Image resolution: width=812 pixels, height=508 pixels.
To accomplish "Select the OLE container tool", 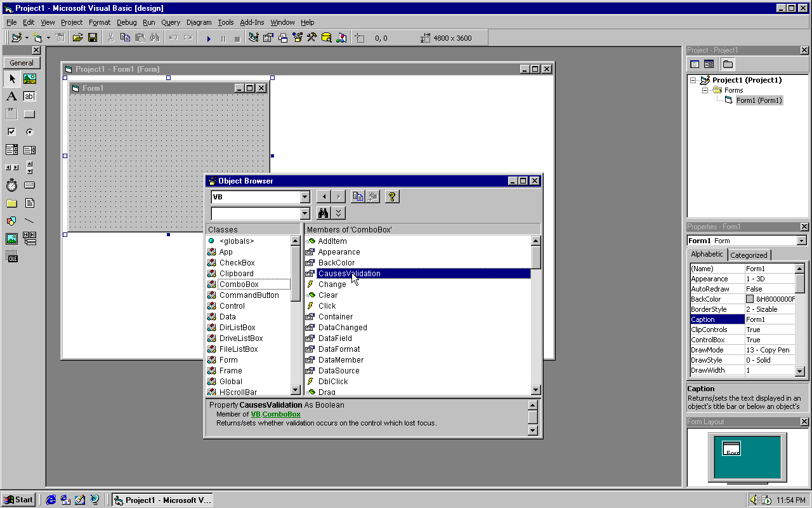I will (x=11, y=257).
